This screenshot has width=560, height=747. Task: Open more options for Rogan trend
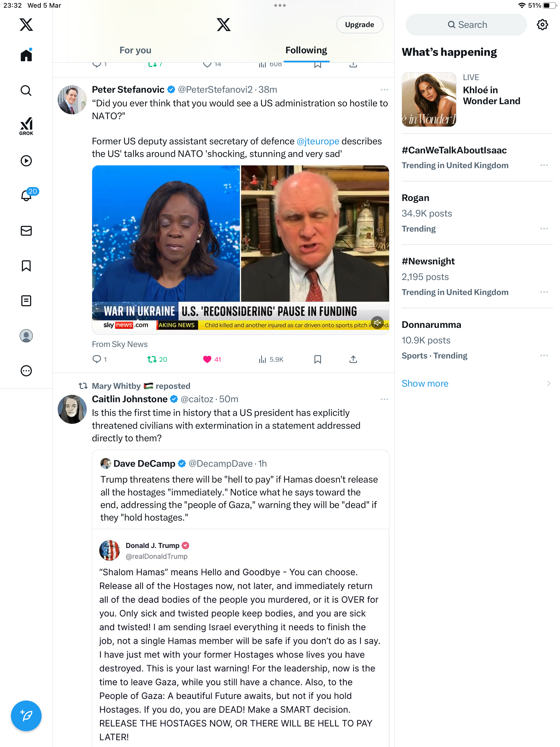pos(544,229)
